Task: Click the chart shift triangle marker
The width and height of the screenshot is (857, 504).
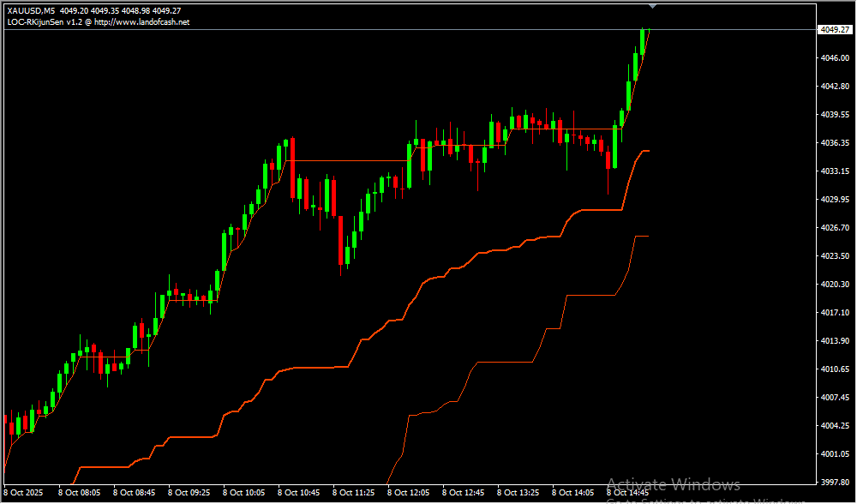Action: pos(654,6)
